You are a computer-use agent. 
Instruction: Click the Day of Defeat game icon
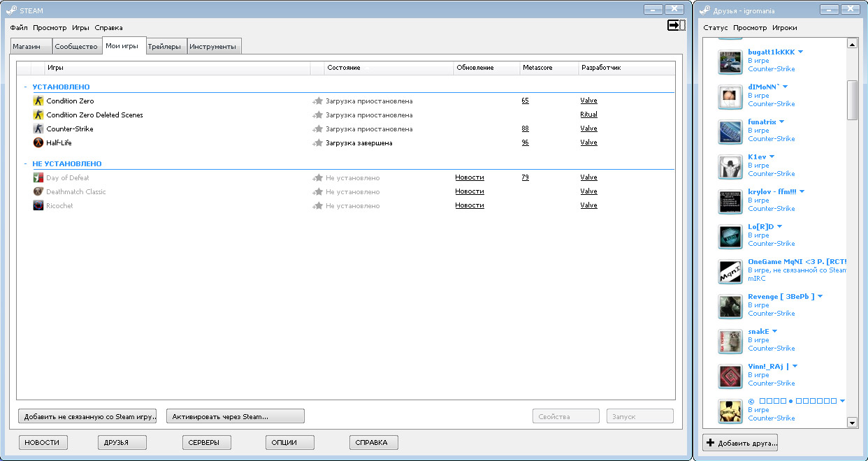[38, 178]
